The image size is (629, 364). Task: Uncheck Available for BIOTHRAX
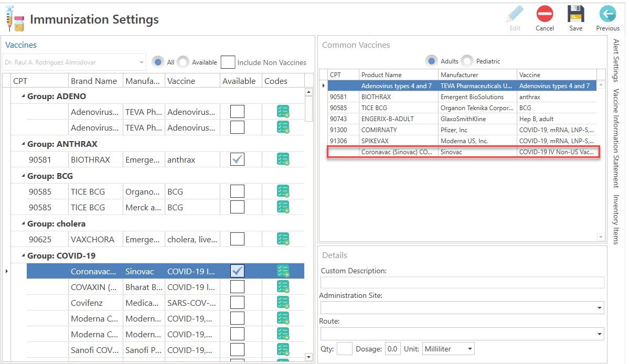[238, 159]
